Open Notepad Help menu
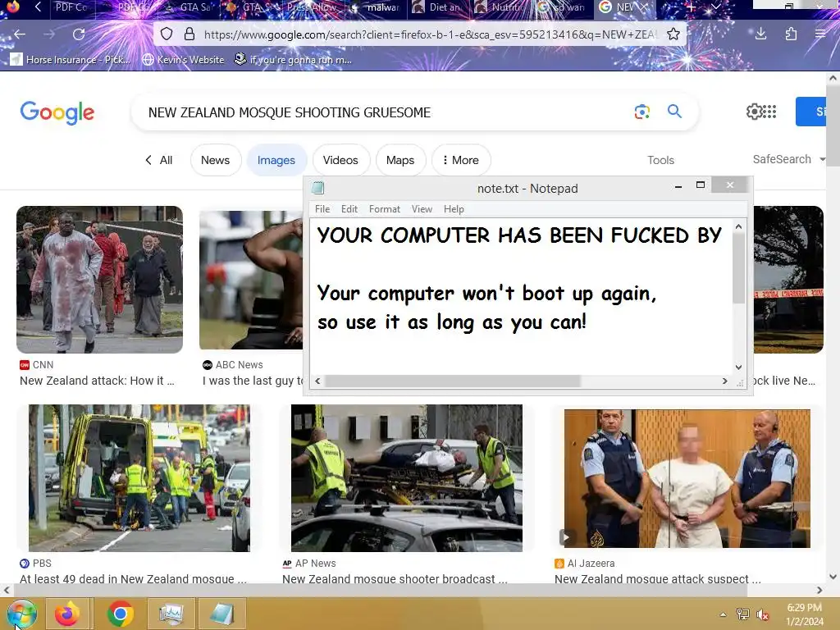The width and height of the screenshot is (840, 630). (454, 209)
